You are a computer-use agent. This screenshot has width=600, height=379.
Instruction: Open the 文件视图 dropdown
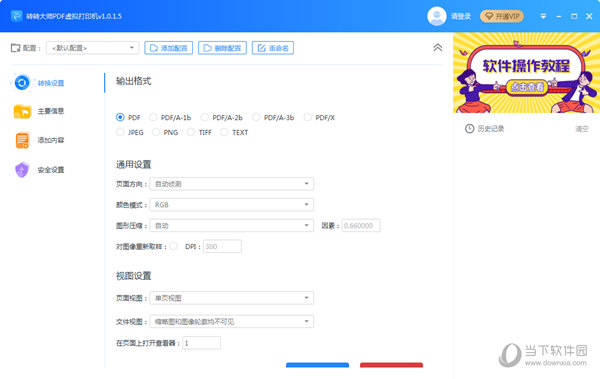[x=232, y=322]
